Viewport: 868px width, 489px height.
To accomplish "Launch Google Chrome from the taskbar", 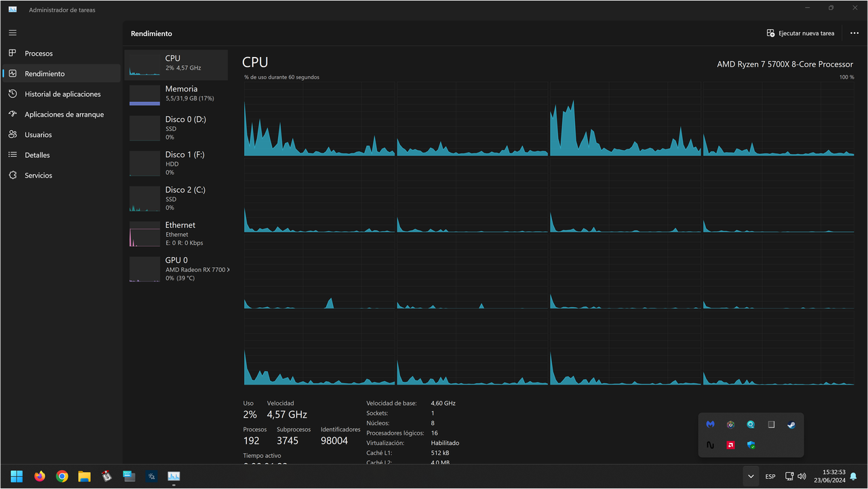I will click(x=62, y=476).
